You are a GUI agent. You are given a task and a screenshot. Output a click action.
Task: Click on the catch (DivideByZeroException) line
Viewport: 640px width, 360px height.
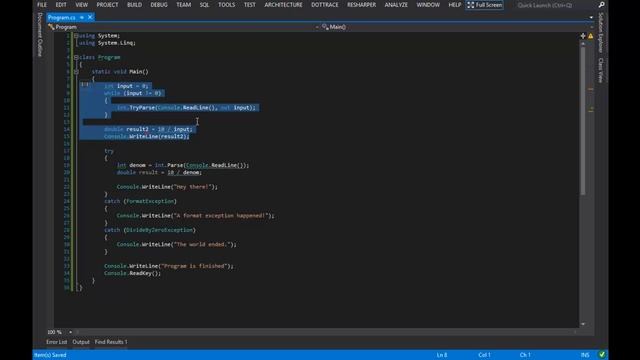coord(150,230)
